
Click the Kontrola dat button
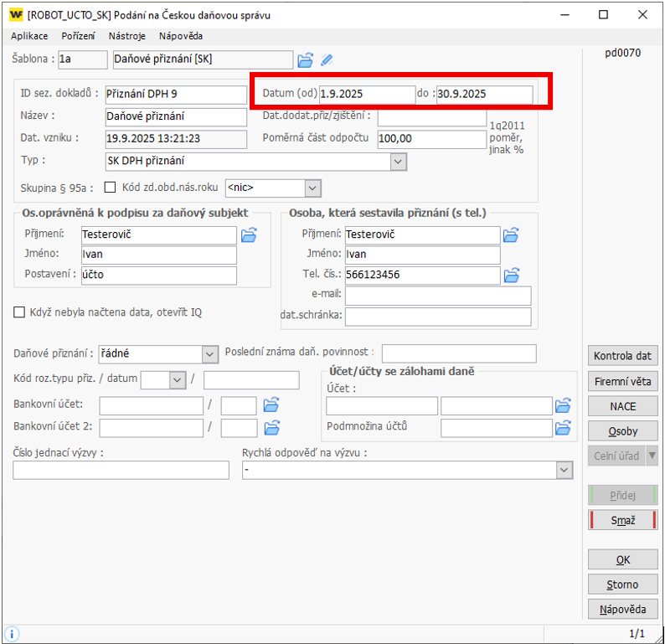[622, 356]
